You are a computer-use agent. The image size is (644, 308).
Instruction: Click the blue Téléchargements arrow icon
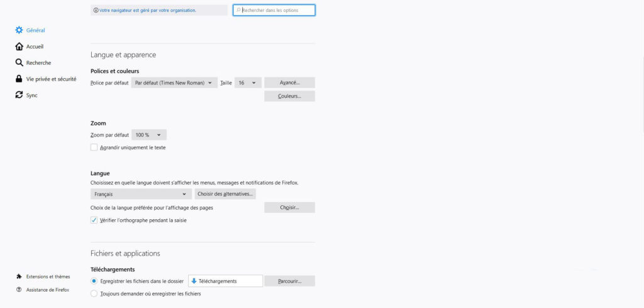click(194, 281)
